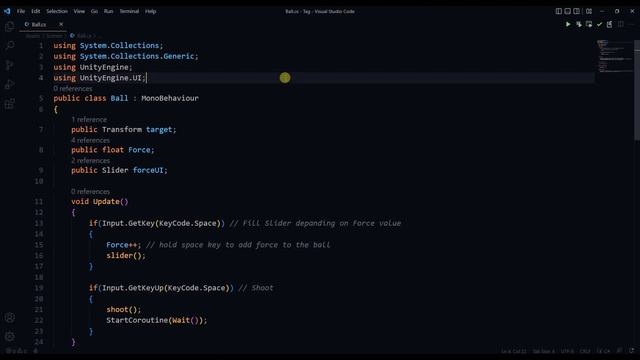This screenshot has height=360, width=640.
Task: Click 'System.Collections.Generic' on line 2
Action: tap(137, 56)
